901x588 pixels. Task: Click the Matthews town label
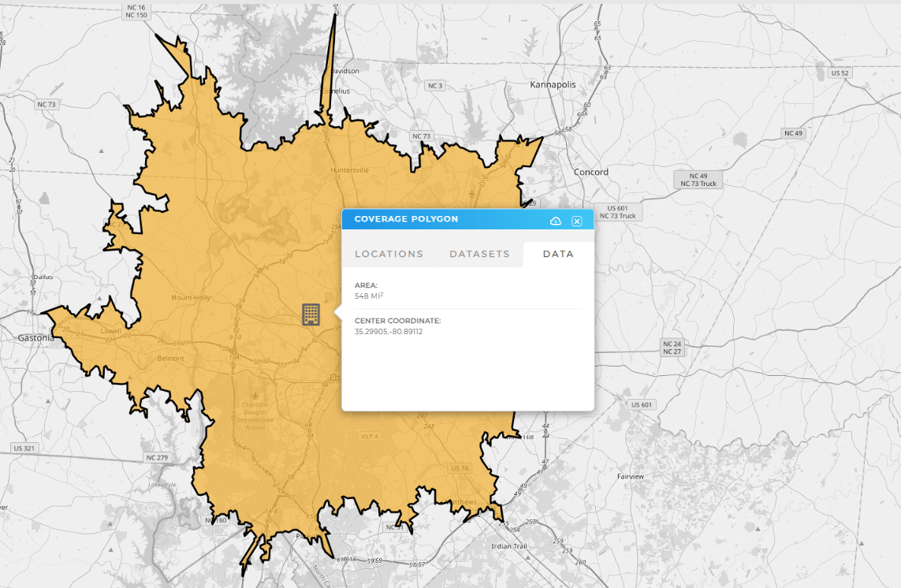pyautogui.click(x=462, y=502)
